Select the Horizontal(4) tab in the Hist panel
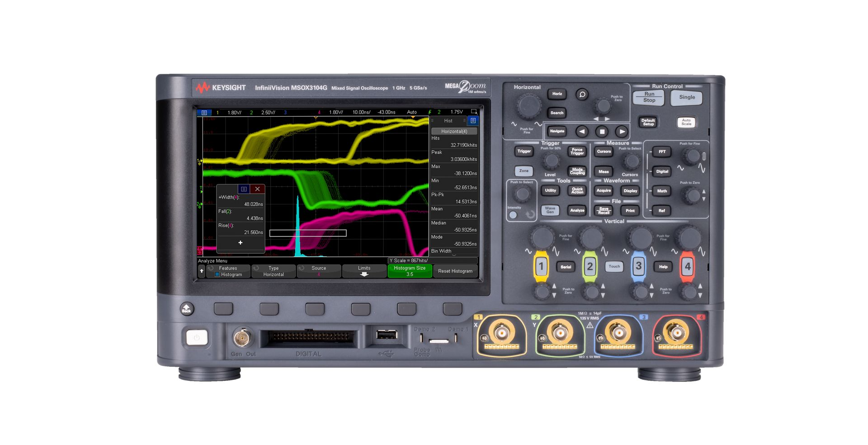This screenshot has height=445, width=868. (x=454, y=131)
